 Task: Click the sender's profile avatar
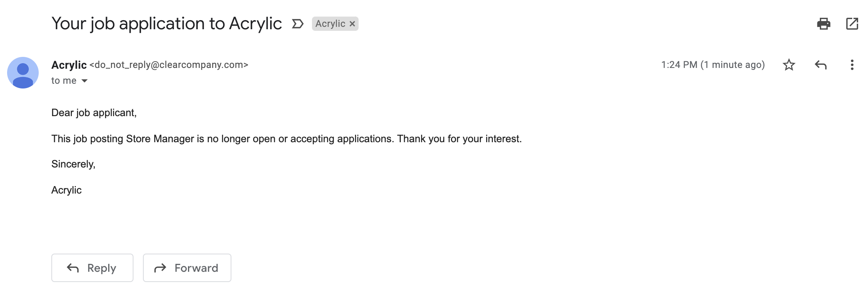pos(23,73)
